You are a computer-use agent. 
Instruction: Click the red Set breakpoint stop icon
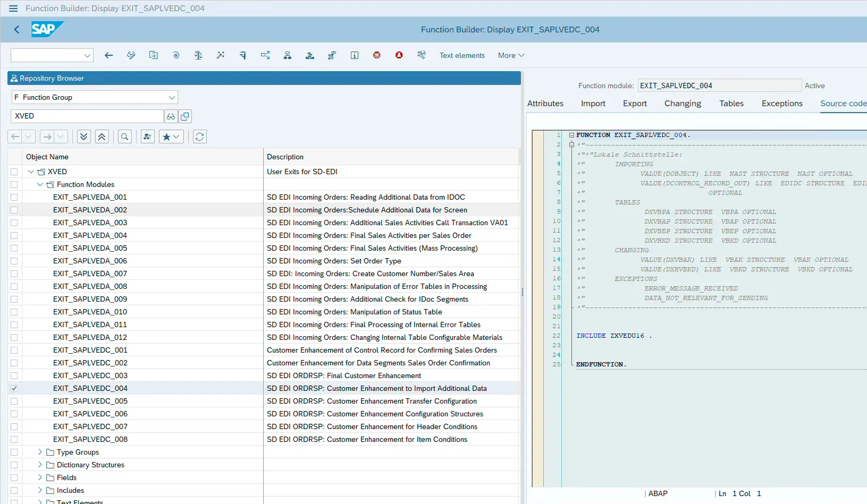(376, 55)
